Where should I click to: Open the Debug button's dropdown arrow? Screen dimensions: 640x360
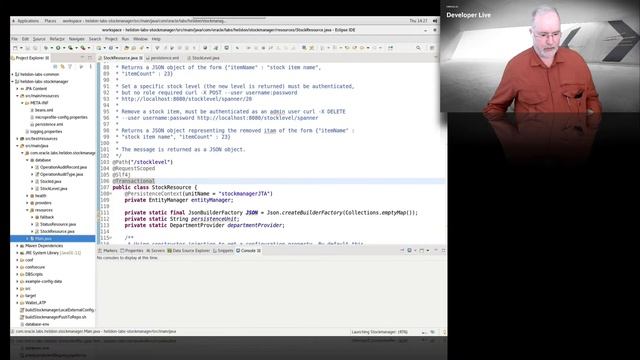(x=51, y=48)
